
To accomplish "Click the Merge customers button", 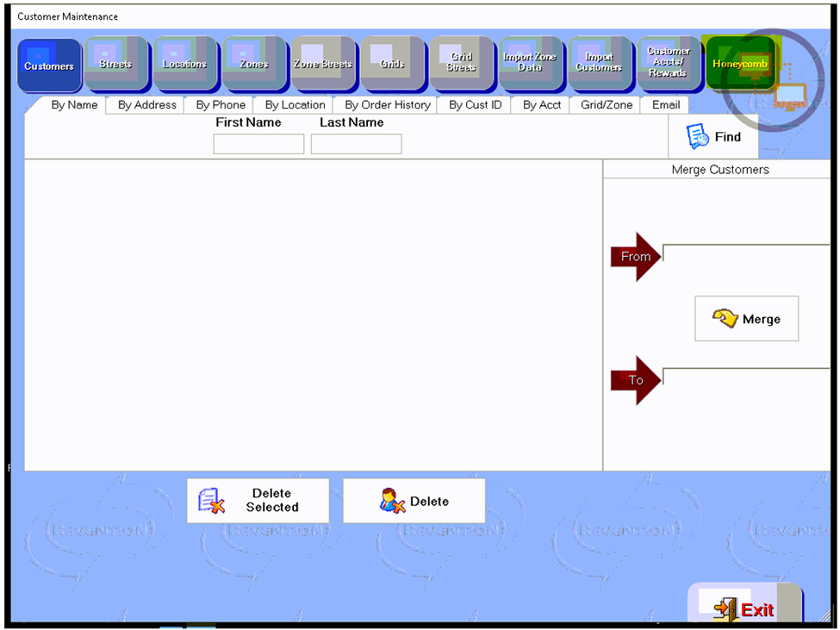I will 746,319.
